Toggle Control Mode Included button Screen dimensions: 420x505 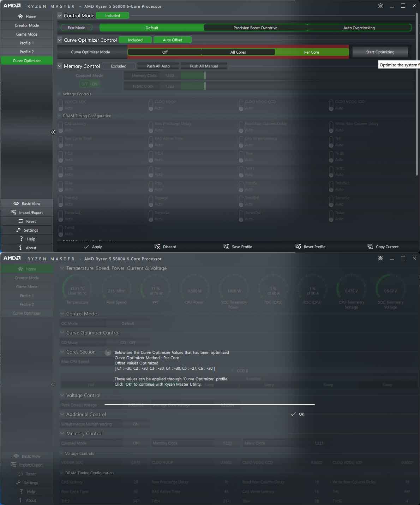tap(113, 16)
